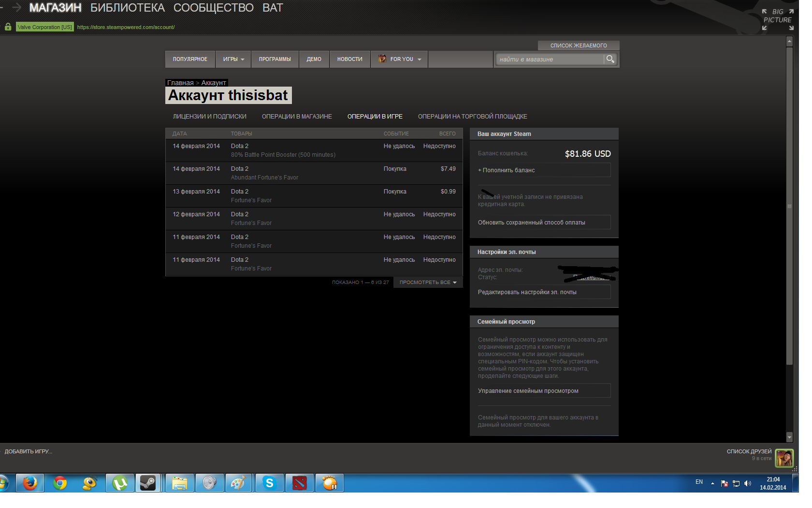
Task: Click the FOR YOU avatar icon
Action: click(x=382, y=59)
